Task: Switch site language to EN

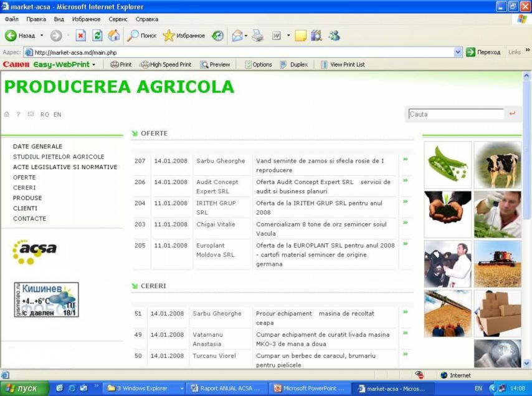Action: pos(57,115)
